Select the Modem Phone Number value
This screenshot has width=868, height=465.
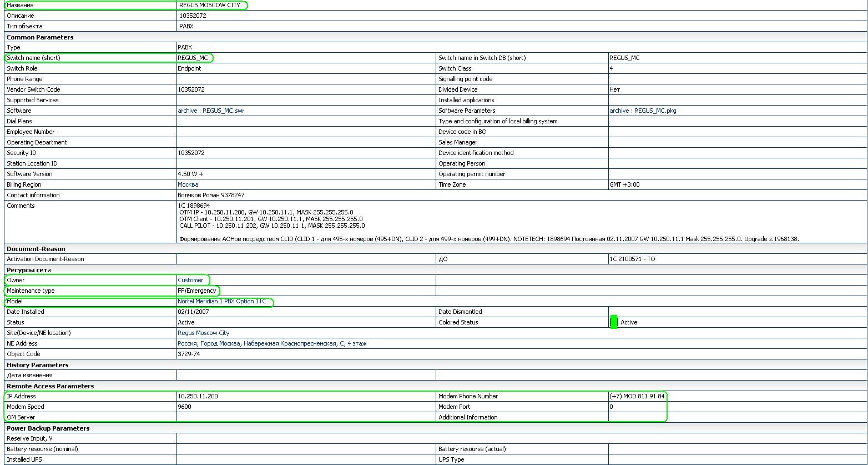[637, 396]
